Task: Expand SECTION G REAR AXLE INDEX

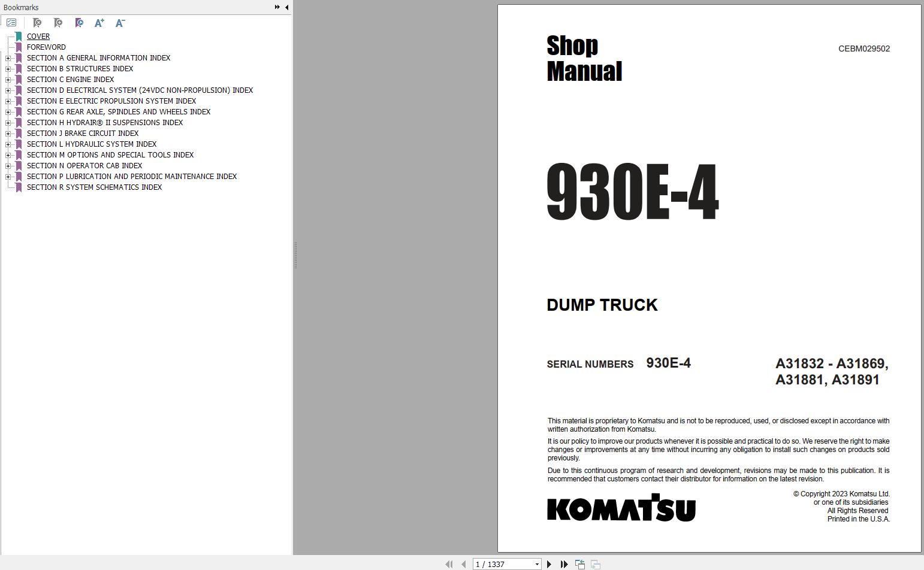Action: point(8,112)
